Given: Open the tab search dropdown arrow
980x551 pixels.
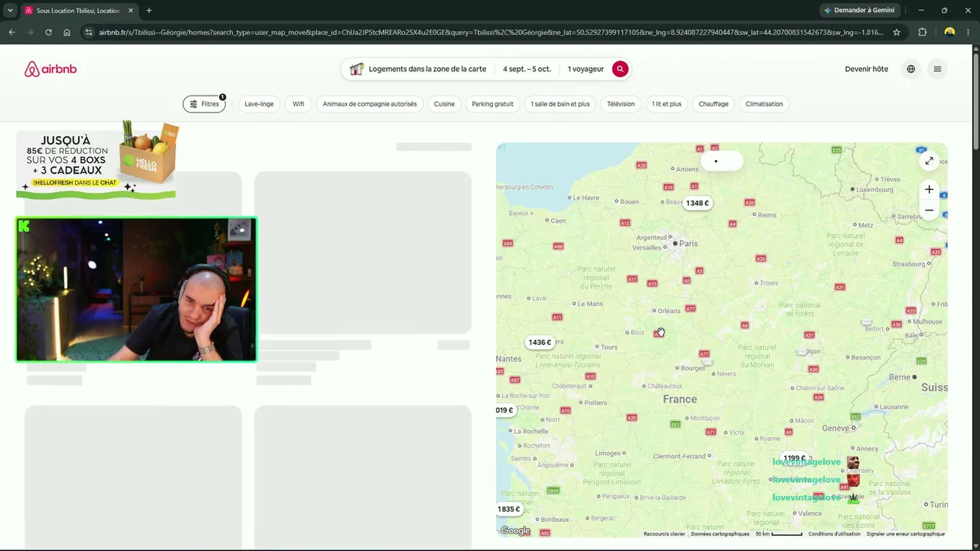Looking at the screenshot, I should [x=10, y=11].
